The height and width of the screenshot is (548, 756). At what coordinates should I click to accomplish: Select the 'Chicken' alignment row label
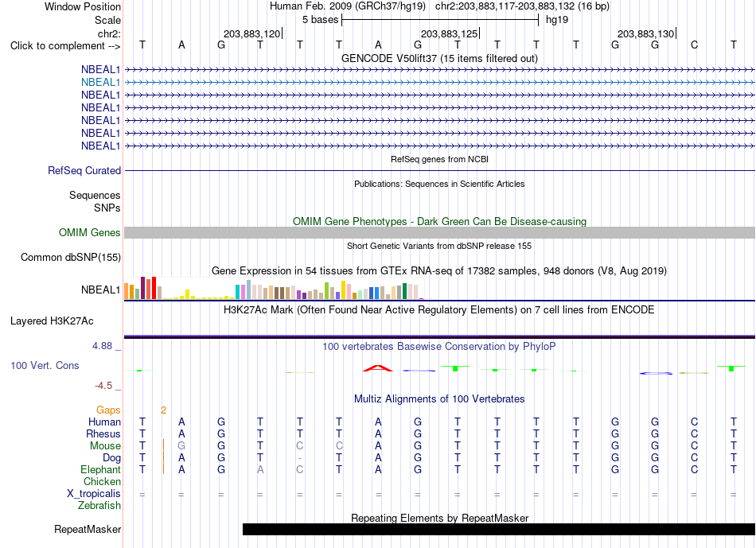click(102, 481)
